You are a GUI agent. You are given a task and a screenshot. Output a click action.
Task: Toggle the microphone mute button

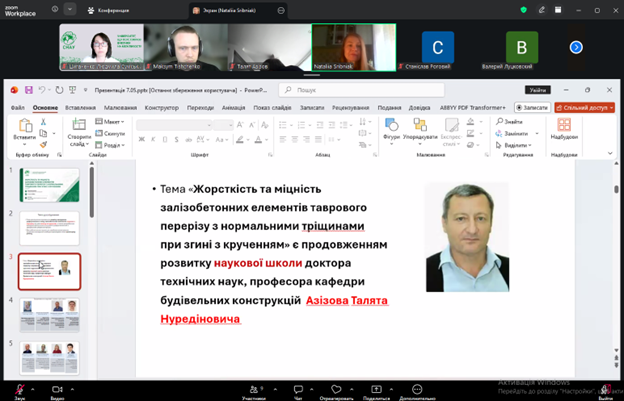20,389
